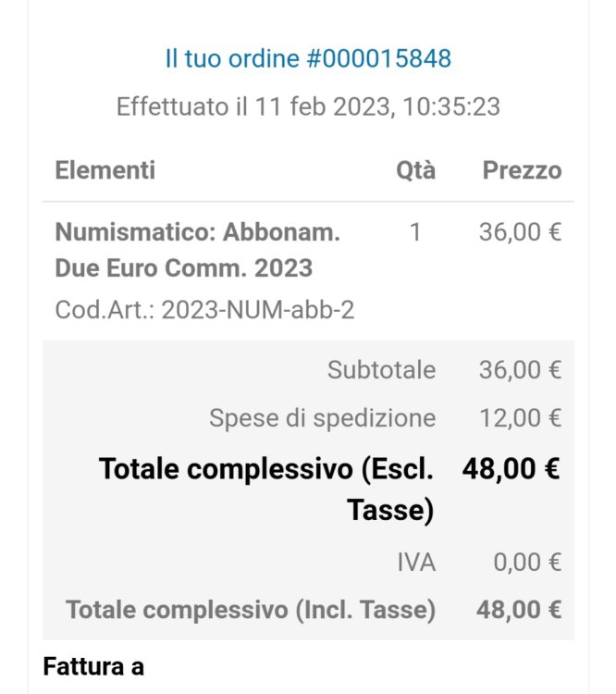Click the Prezzo column header
Image resolution: width=616 pixels, height=694 pixels.
pos(522,170)
